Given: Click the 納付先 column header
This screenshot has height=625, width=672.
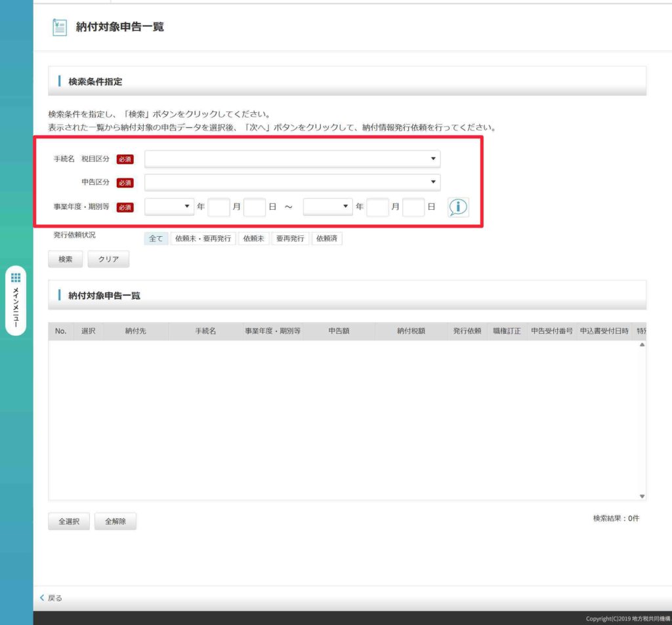Looking at the screenshot, I should (x=136, y=331).
